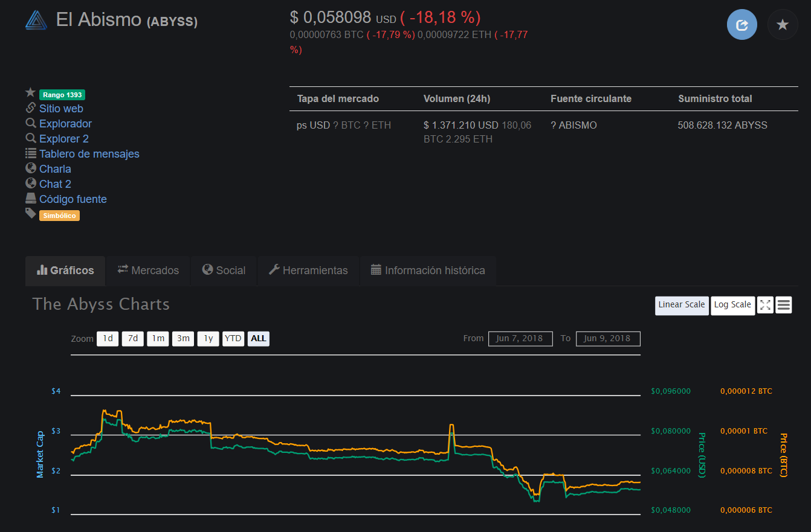
Task: Click the From date field Jun 7, 2018
Action: (520, 339)
